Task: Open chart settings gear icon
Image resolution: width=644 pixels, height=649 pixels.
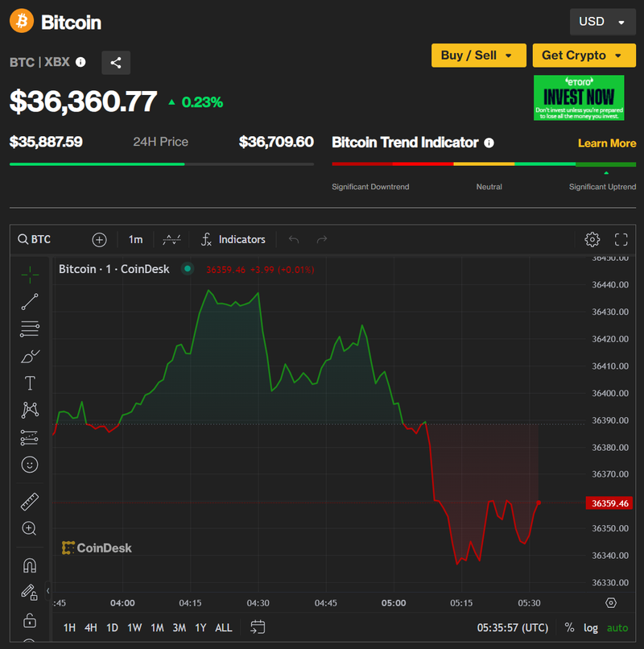Action: tap(592, 239)
